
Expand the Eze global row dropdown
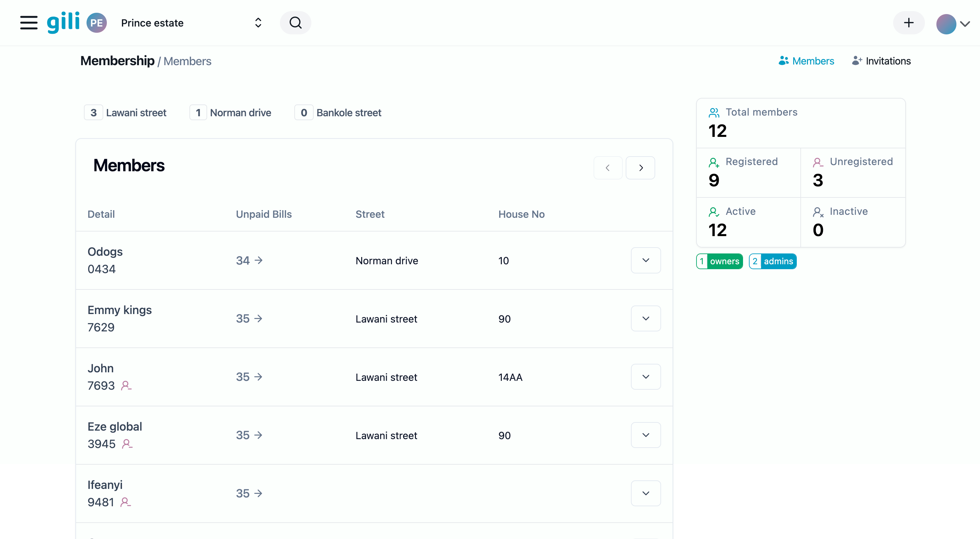[646, 435]
